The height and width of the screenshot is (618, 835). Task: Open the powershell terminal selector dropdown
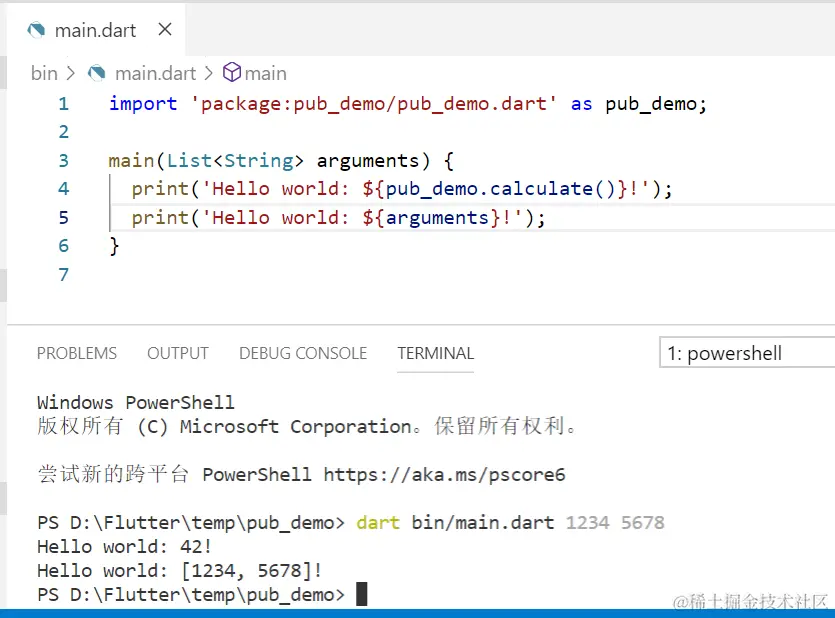pyautogui.click(x=747, y=352)
